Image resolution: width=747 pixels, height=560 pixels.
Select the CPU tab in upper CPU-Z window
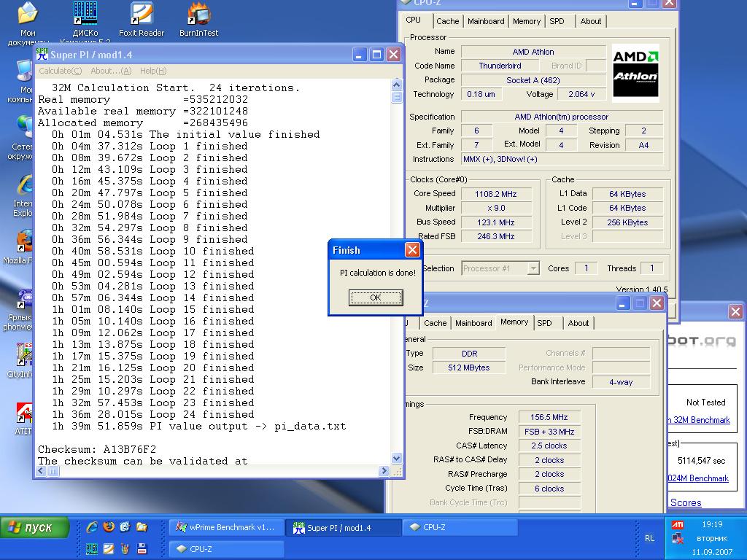tap(413, 20)
